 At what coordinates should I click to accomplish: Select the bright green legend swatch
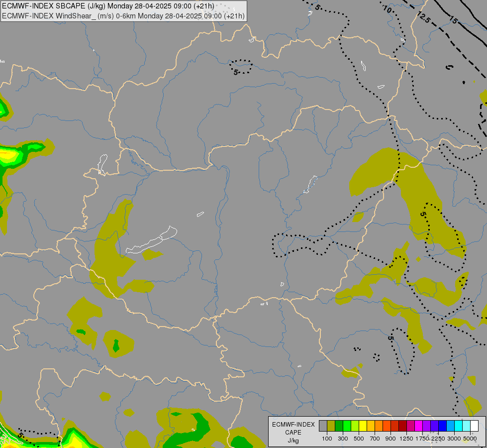(347, 426)
